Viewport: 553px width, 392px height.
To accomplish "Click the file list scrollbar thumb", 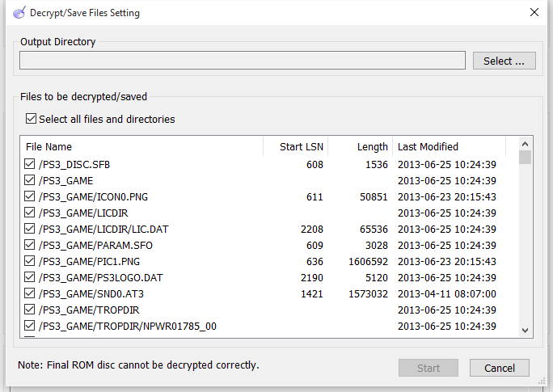I will (525, 158).
